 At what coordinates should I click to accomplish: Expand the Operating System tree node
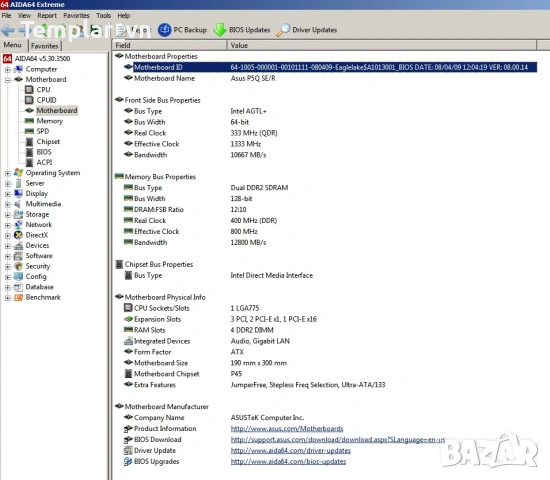click(x=8, y=173)
